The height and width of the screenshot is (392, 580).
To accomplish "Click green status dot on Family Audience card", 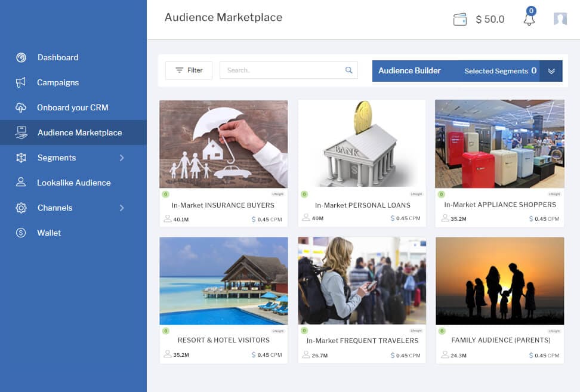I will click(442, 331).
